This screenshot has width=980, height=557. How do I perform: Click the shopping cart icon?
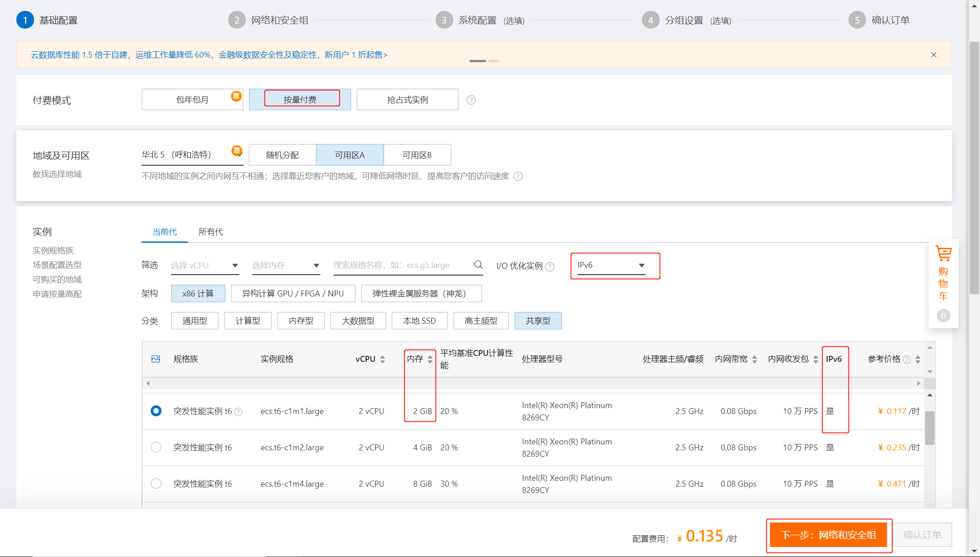point(943,254)
